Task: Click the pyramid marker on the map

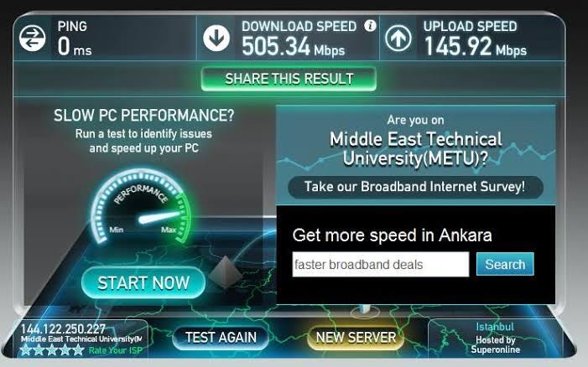Action: coord(226,272)
